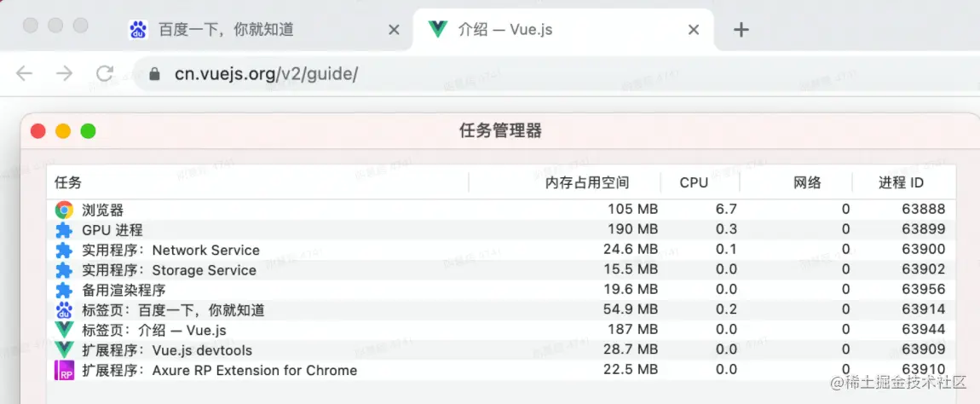Click the Chrome icon beside 浏览器 row
Image resolution: width=980 pixels, height=404 pixels.
pos(64,210)
